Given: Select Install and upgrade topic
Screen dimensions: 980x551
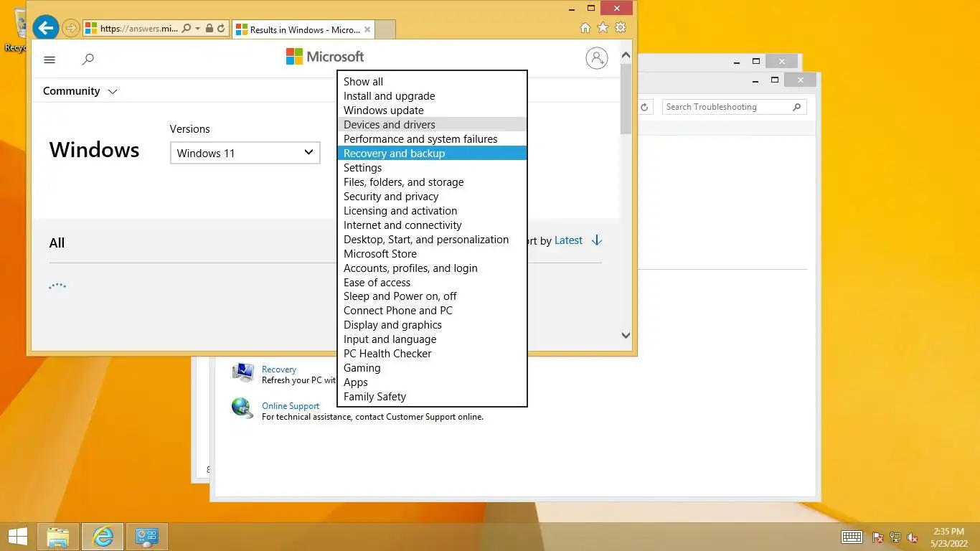Looking at the screenshot, I should [x=432, y=96].
